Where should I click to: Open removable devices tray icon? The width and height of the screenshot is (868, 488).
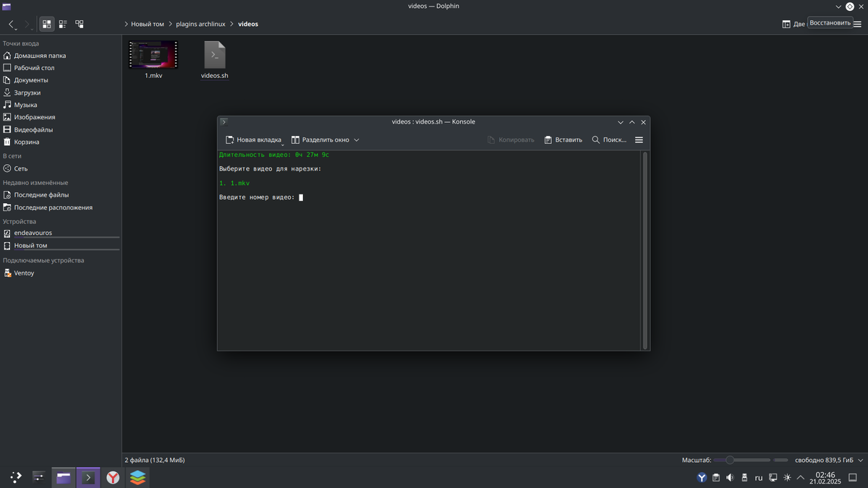coord(744,478)
